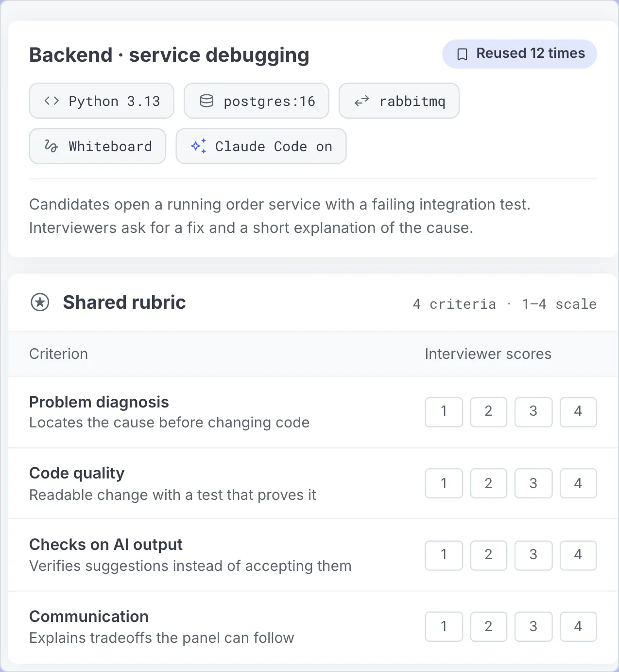Viewport: 619px width, 672px height.
Task: Click the sparkle icon beside Claude Code on
Action: click(x=198, y=146)
